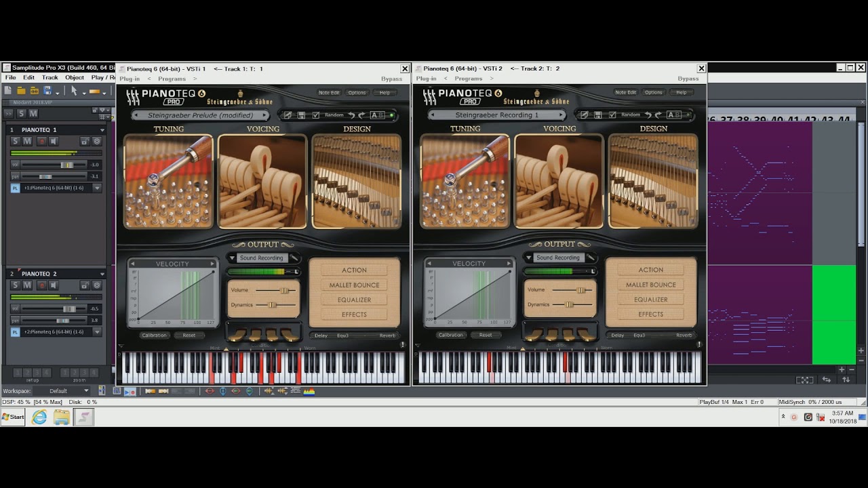
Task: Open PIANOTEQ 1 track name dropdown arrow
Action: pyautogui.click(x=102, y=130)
